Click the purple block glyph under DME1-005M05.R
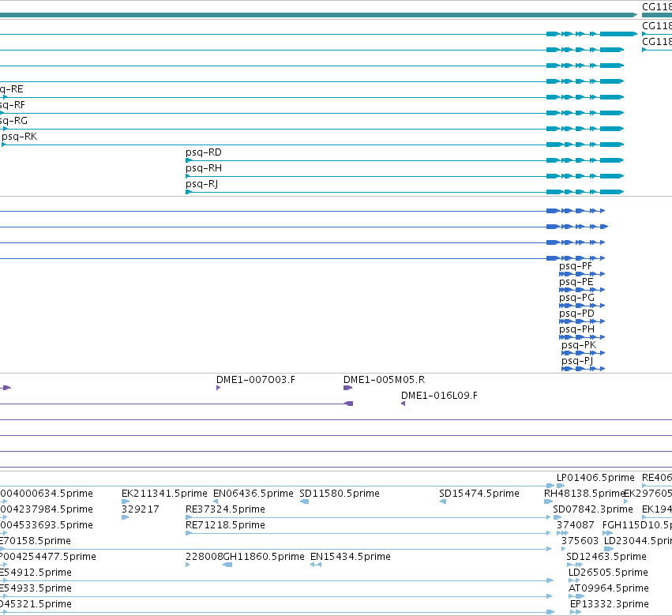This screenshot has width=672, height=616. [347, 388]
